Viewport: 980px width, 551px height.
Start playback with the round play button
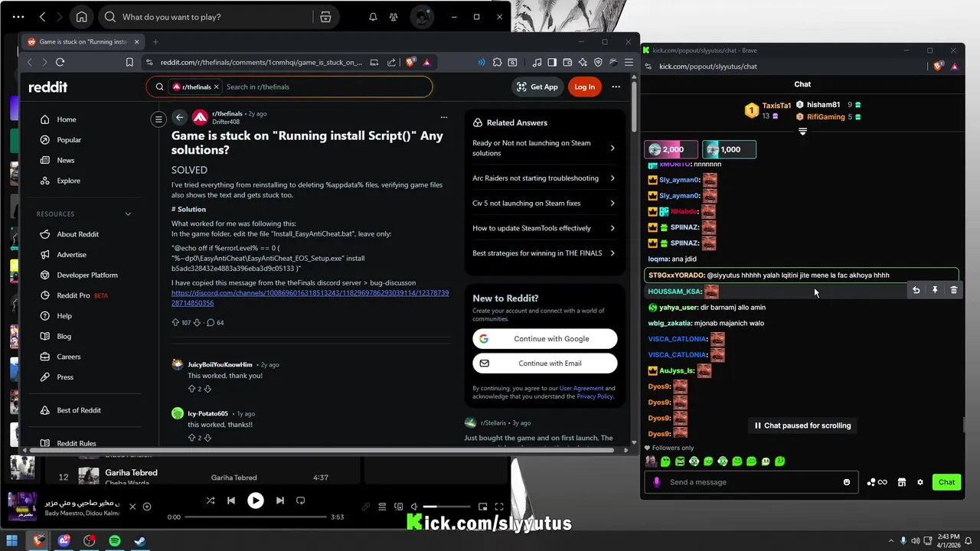pyautogui.click(x=256, y=500)
